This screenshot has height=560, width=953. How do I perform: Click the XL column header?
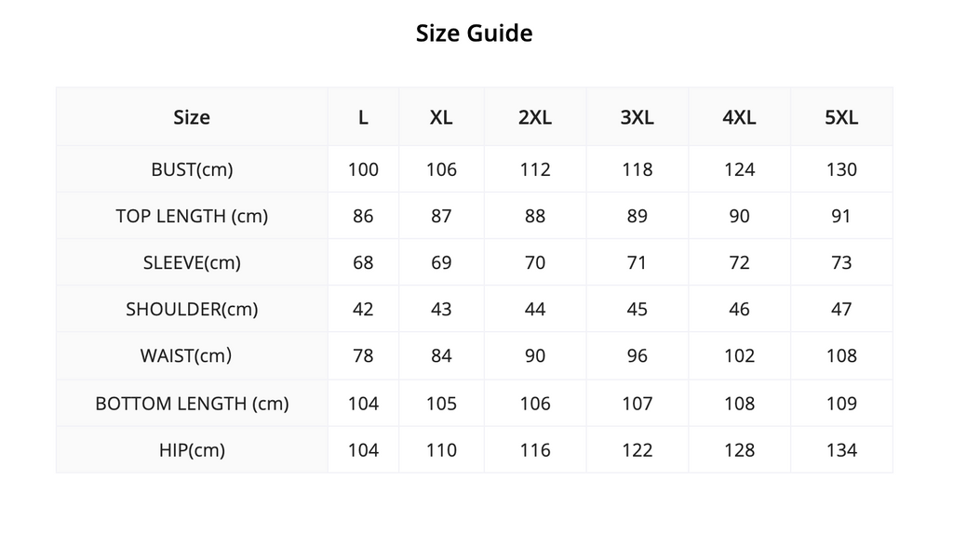(441, 117)
